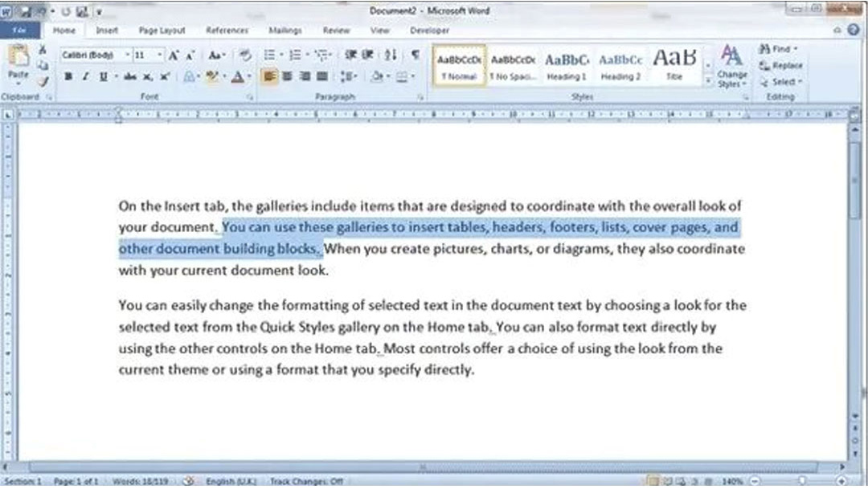Open the Page Layout tab
The width and height of the screenshot is (868, 489).
click(x=162, y=31)
